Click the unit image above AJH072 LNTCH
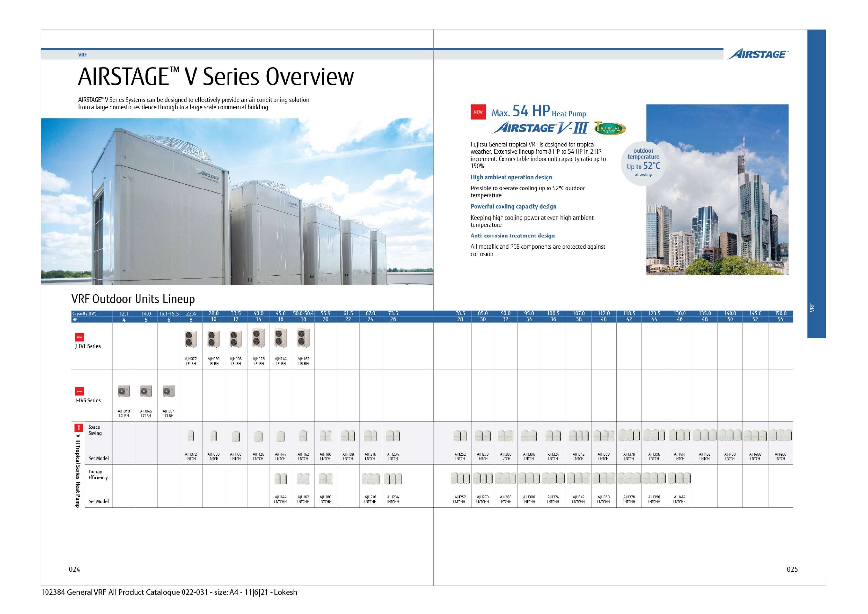The width and height of the screenshot is (868, 614). point(191,436)
